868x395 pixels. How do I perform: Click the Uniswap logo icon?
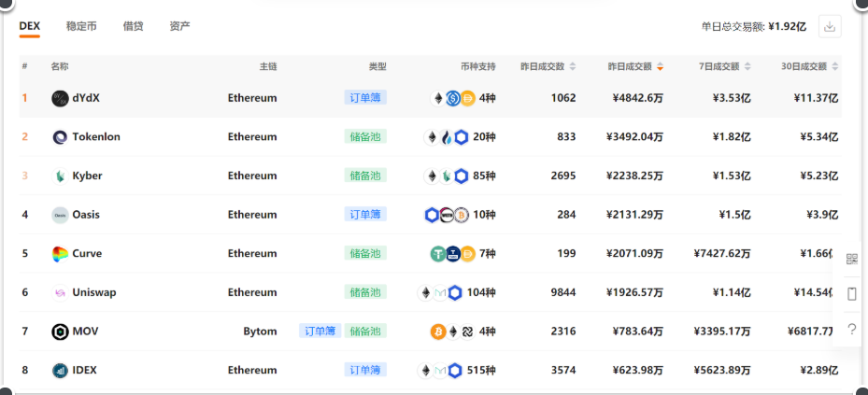click(60, 292)
